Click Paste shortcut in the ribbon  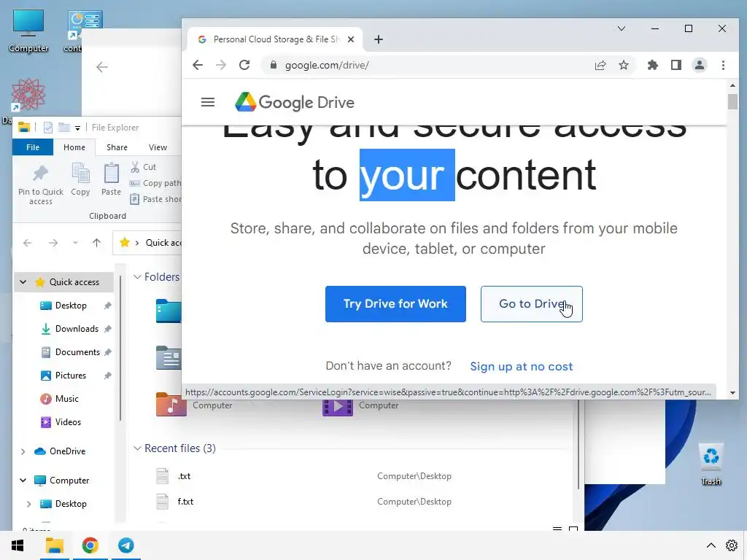pos(155,199)
